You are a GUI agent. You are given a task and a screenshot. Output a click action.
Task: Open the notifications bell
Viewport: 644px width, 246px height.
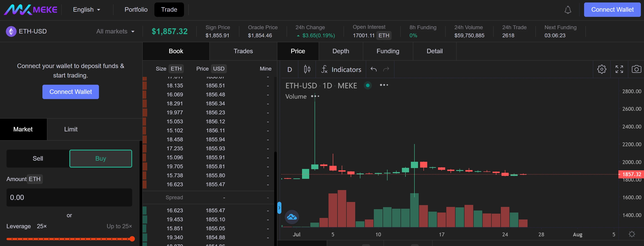568,10
